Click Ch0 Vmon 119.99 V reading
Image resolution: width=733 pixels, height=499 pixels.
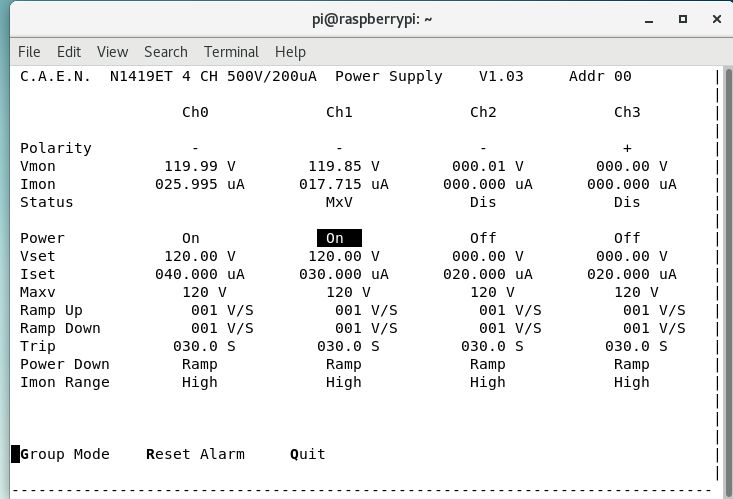200,166
